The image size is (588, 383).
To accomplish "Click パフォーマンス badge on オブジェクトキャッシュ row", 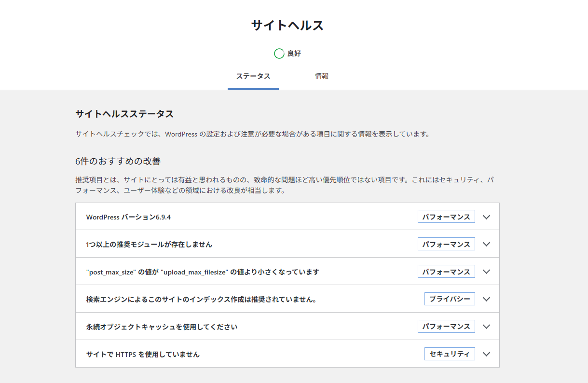I will [446, 327].
